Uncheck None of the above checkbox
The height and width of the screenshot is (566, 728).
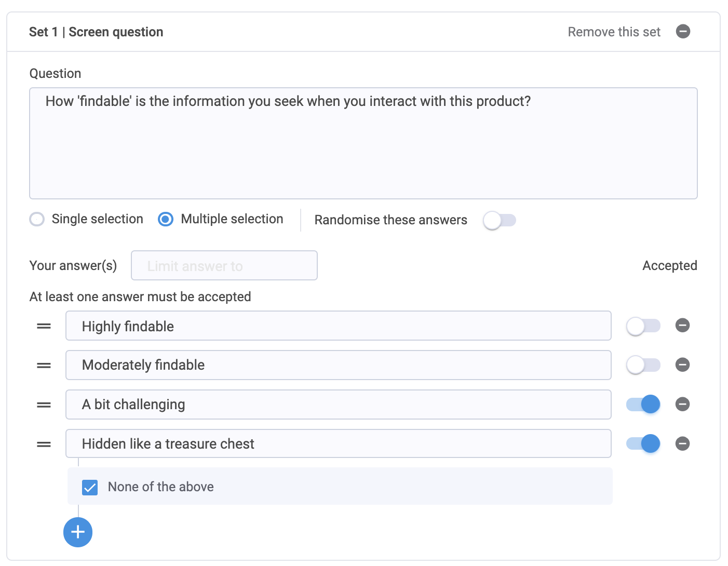(90, 487)
